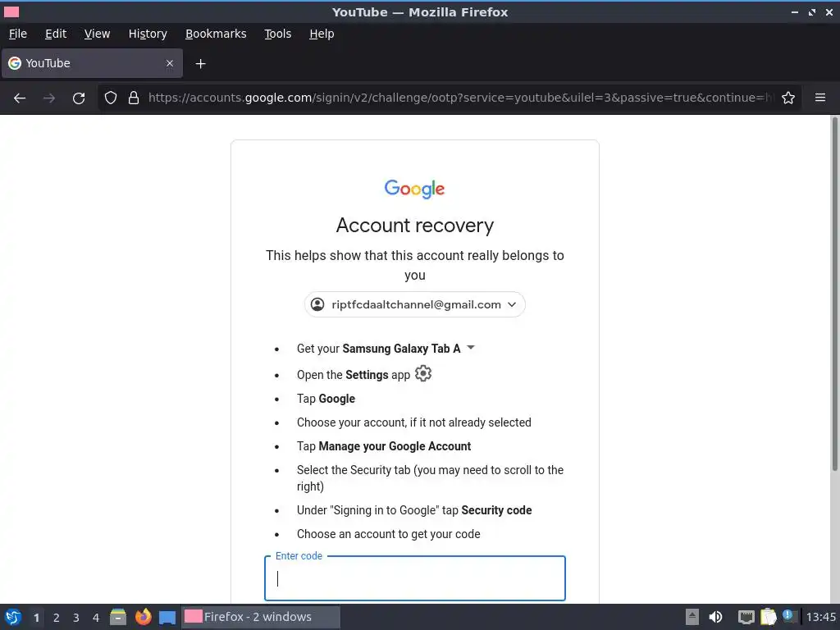Minimize the Firefox window

[x=794, y=11]
